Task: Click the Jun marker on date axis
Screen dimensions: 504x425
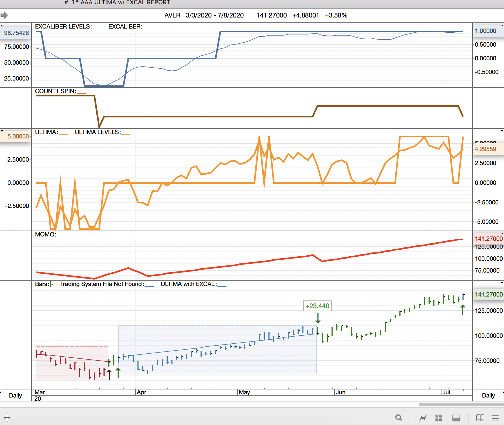Action: point(340,392)
